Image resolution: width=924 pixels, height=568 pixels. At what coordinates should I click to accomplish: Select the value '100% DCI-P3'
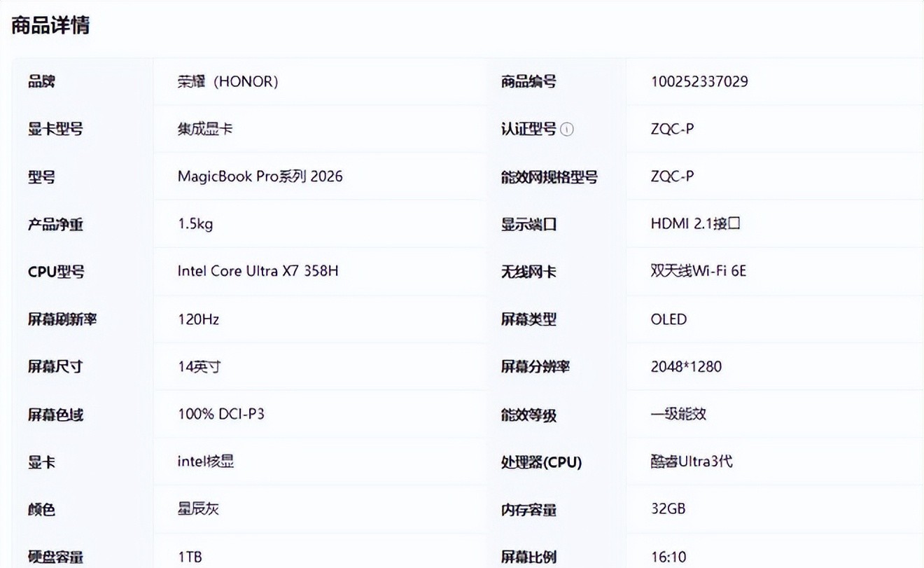221,414
